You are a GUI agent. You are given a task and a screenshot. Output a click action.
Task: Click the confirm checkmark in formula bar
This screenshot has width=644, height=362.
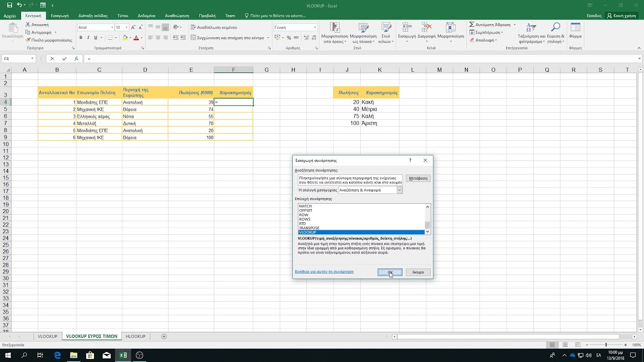click(x=64, y=59)
